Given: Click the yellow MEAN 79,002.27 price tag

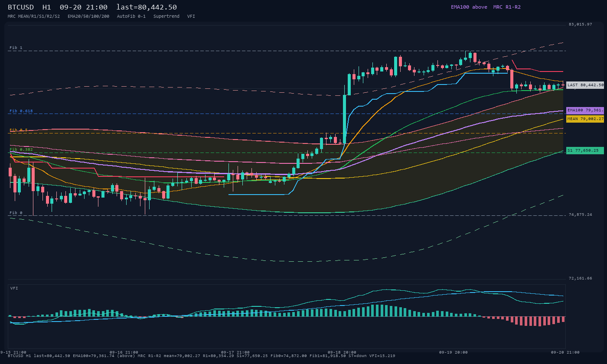Looking at the screenshot, I should pyautogui.click(x=585, y=119).
